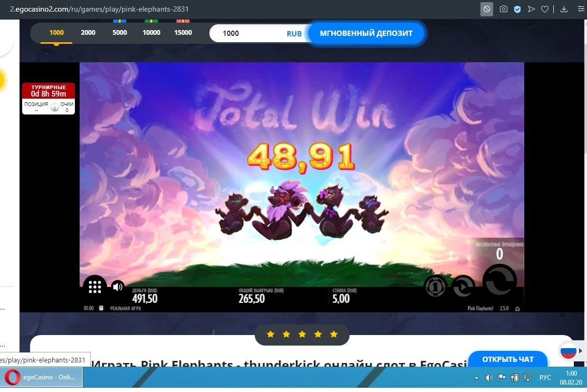Screen dimensions: 587x392
Task: Show hidden system tray icons arrow
Action: click(477, 378)
